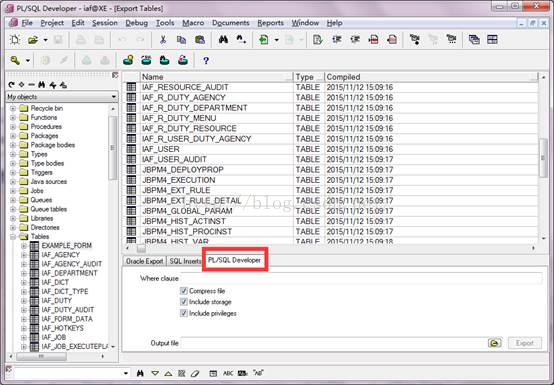Image resolution: width=554 pixels, height=385 pixels.
Task: Expand the Triggers folder node
Action: (x=13, y=172)
